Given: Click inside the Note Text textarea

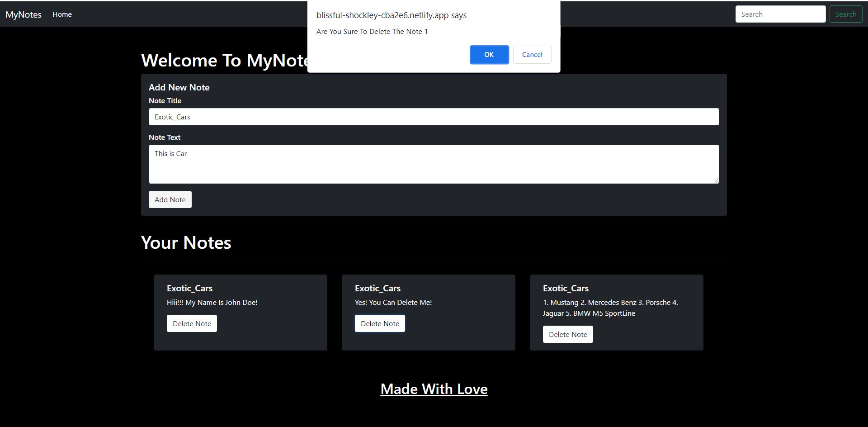Looking at the screenshot, I should point(433,164).
